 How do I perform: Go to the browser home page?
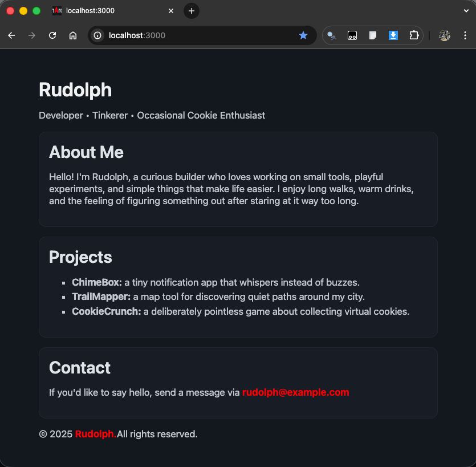point(73,35)
